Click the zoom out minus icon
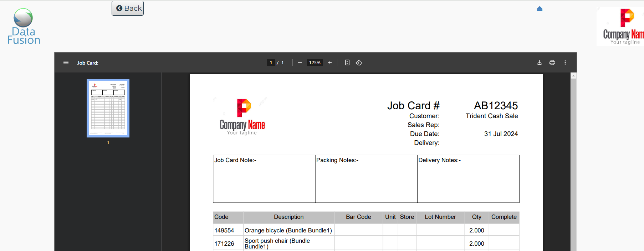The height and width of the screenshot is (251, 644). pyautogui.click(x=300, y=62)
